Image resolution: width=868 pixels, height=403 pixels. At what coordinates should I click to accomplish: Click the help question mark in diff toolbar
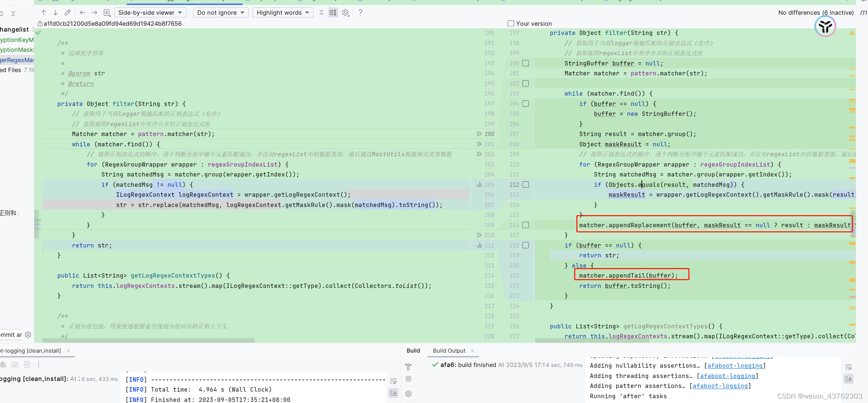click(x=360, y=12)
